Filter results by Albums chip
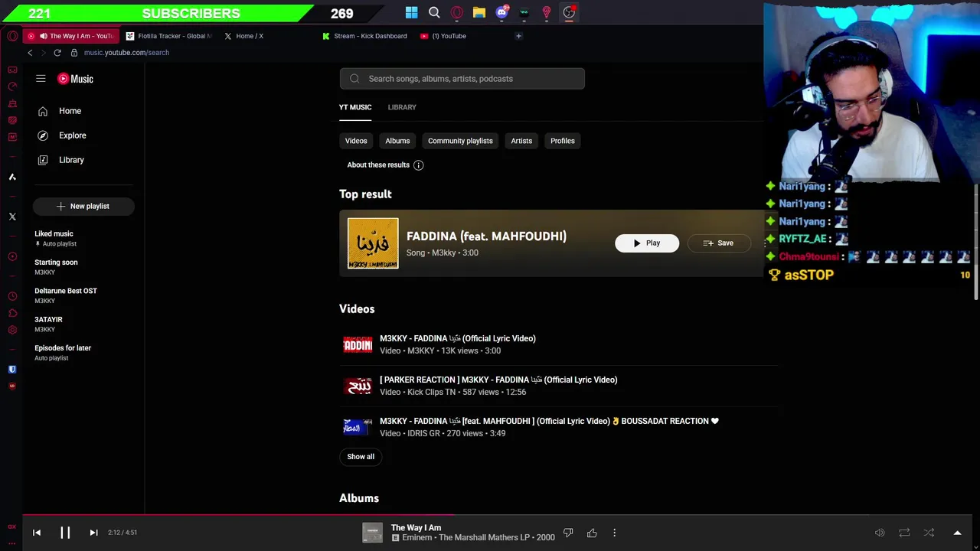The width and height of the screenshot is (980, 551). point(397,141)
